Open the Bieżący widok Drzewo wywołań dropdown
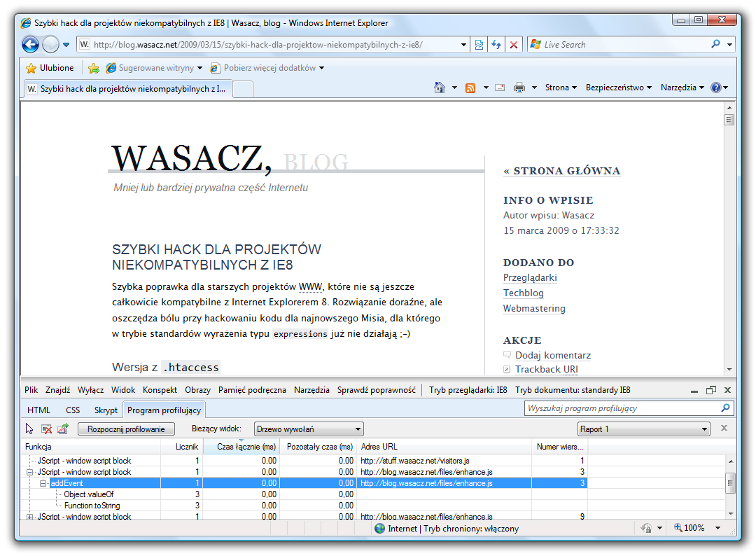 pyautogui.click(x=309, y=429)
